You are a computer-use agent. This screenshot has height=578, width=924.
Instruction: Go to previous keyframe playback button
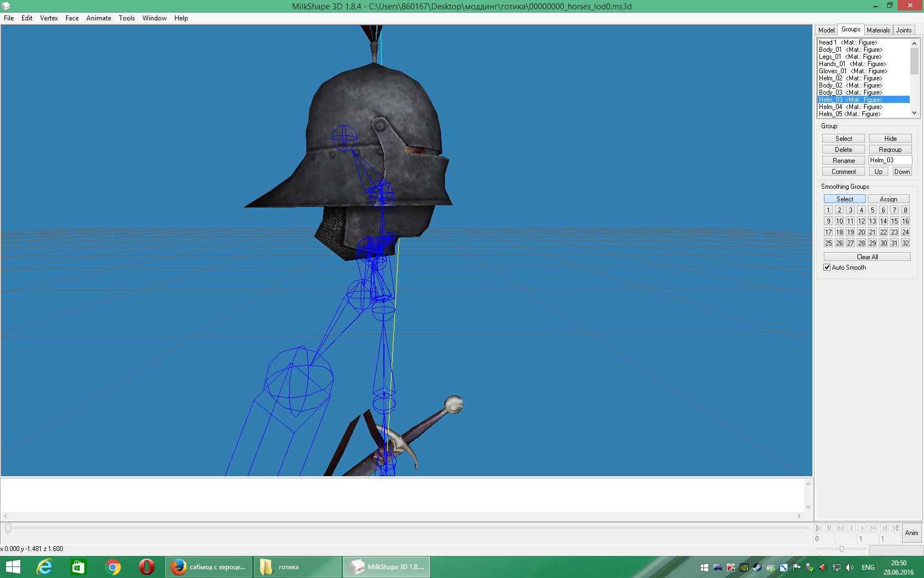pyautogui.click(x=829, y=528)
